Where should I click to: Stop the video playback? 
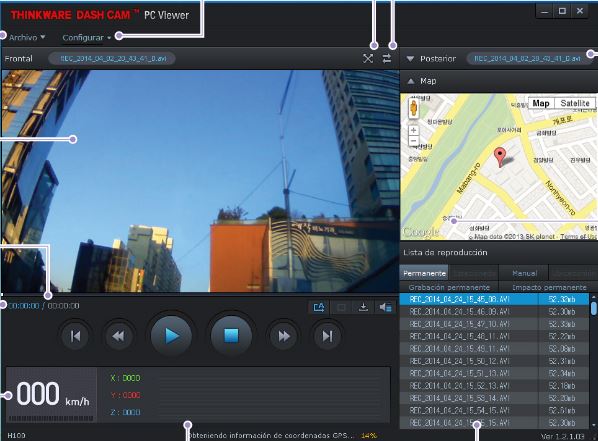pos(231,336)
